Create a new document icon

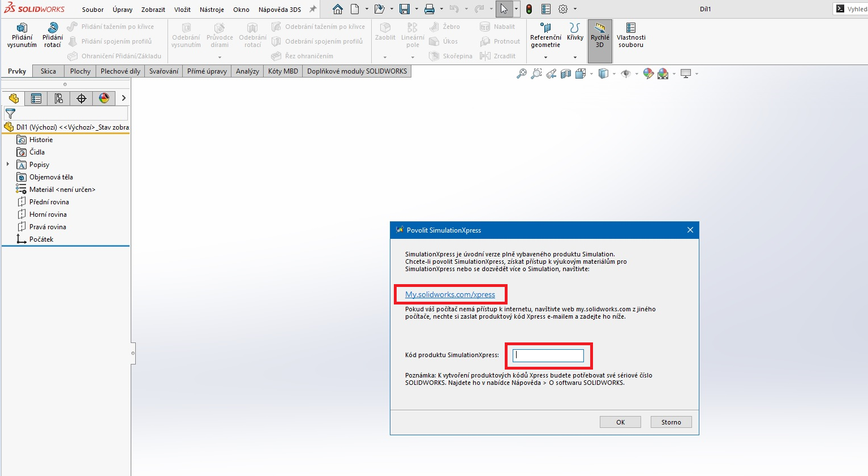(355, 9)
